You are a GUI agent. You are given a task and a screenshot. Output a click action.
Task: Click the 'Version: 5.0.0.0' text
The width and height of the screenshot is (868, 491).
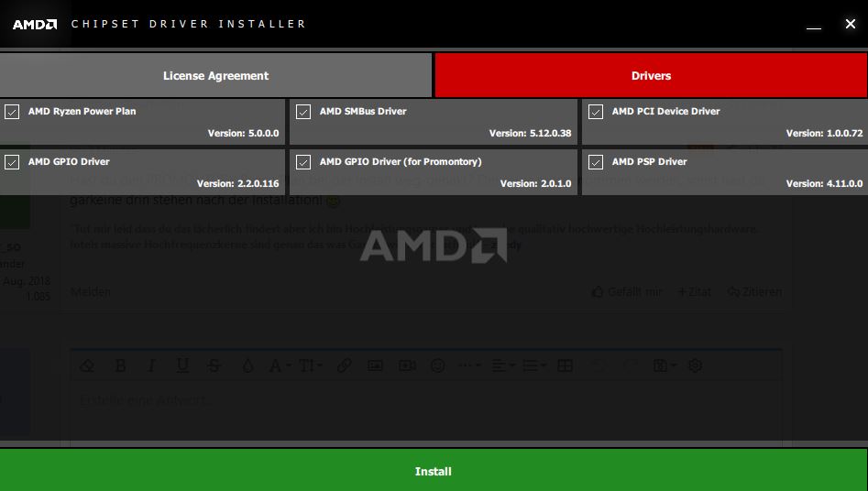(244, 134)
